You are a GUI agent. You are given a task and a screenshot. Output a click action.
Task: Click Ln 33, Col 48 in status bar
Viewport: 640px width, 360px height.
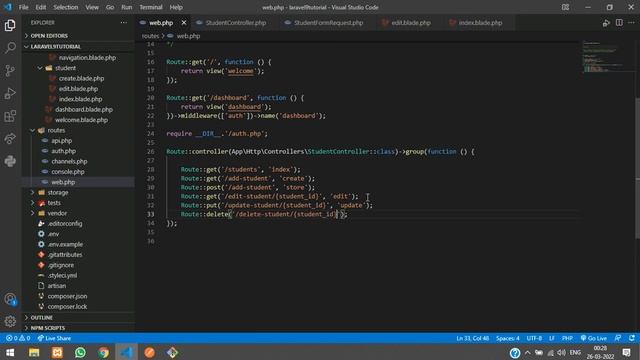(472, 338)
